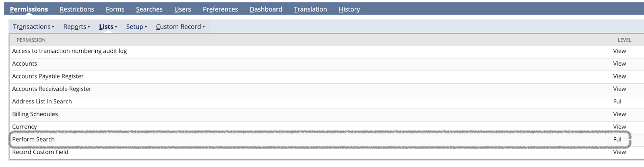Switch to the Restrictions tab
The width and height of the screenshot is (644, 167).
[77, 9]
